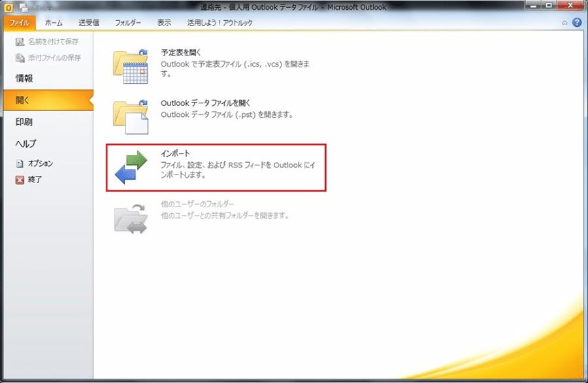Click the blue help question mark icon
The height and width of the screenshot is (383, 588).
click(577, 22)
